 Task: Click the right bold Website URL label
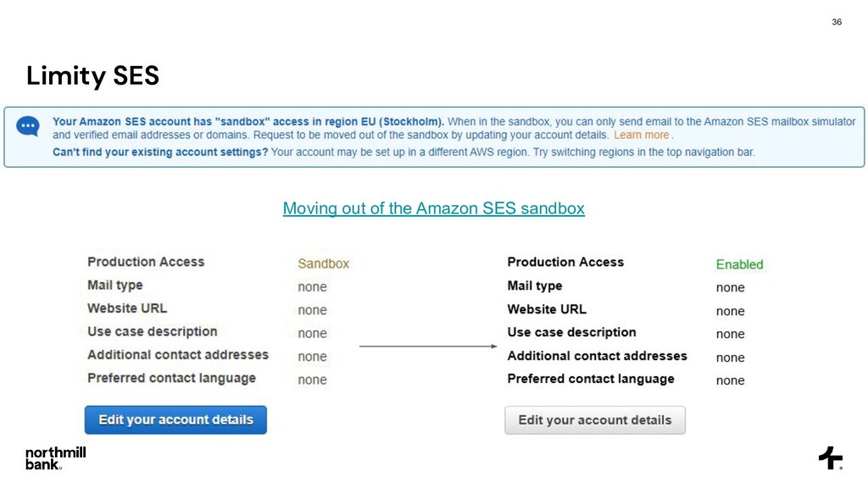tap(547, 309)
